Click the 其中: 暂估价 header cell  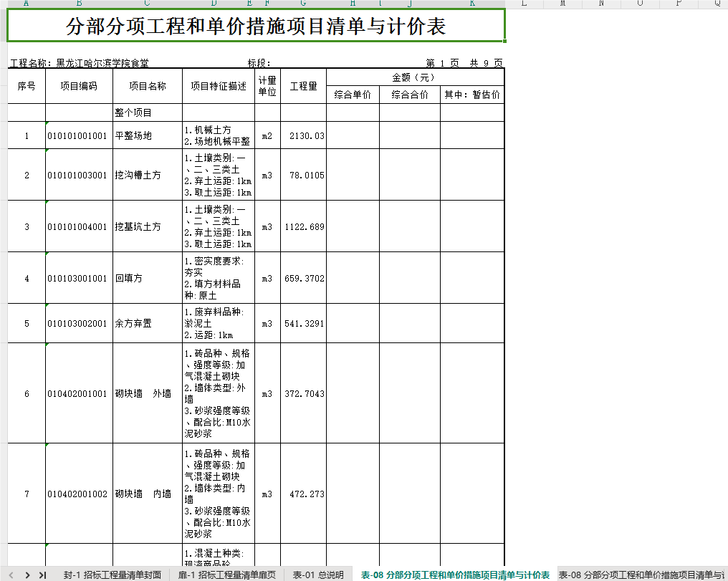pos(472,95)
